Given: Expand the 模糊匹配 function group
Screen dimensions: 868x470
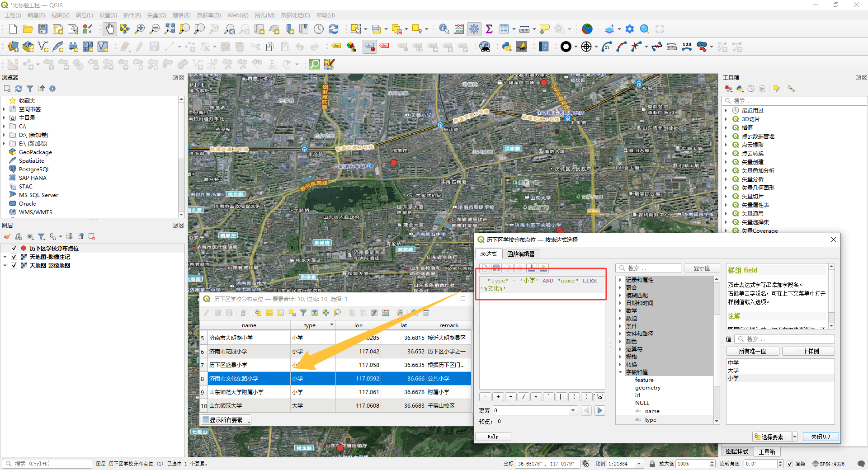Looking at the screenshot, I should click(620, 296).
